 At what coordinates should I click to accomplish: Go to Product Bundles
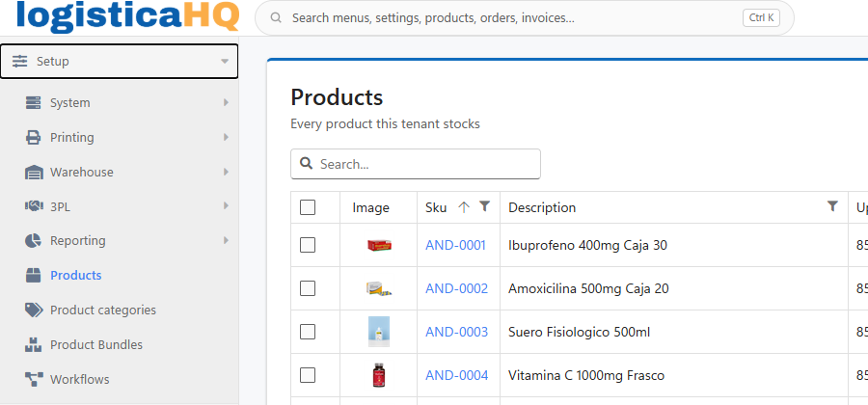click(x=119, y=344)
